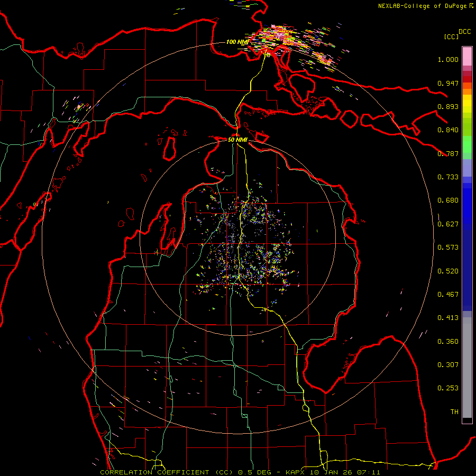Click the 0.680 color scale value
Screen dimensions: 476x476
click(448, 200)
